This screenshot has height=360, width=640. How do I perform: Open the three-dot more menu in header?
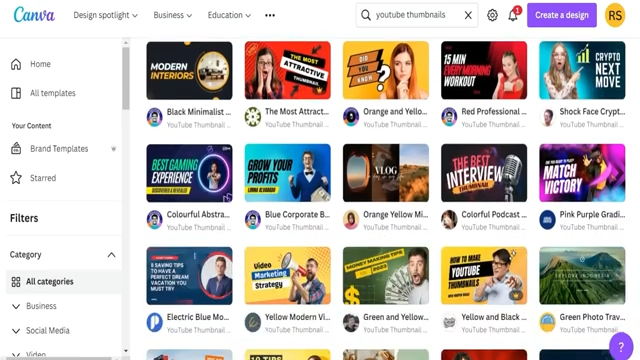click(270, 15)
